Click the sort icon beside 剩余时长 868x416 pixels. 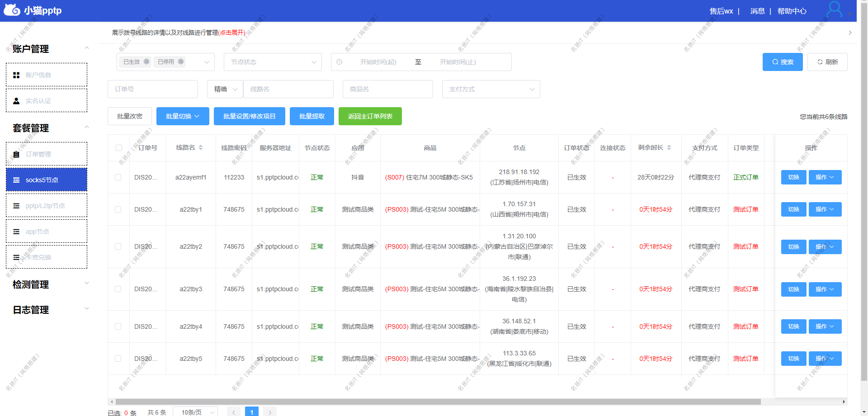669,148
